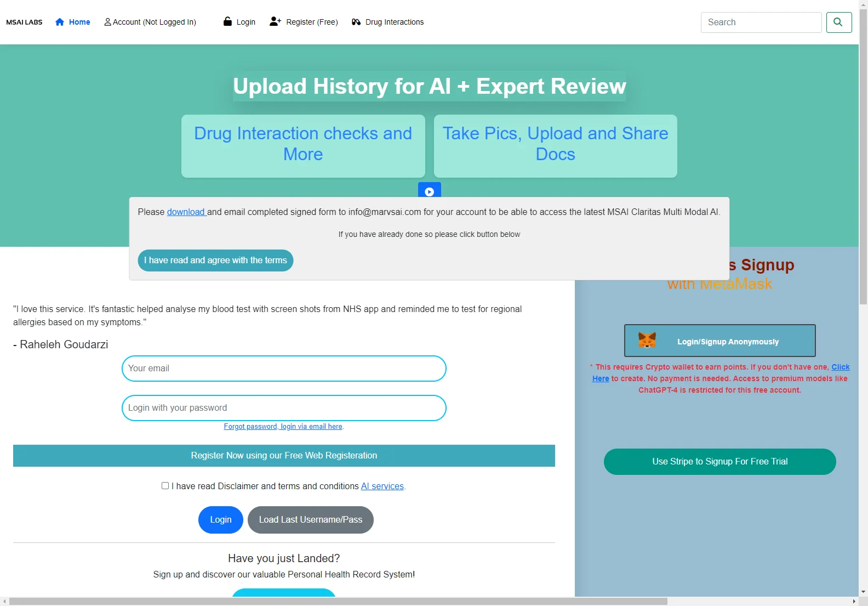This screenshot has height=606, width=868.
Task: Click Register Now using Free Web Registeration
Action: [284, 456]
